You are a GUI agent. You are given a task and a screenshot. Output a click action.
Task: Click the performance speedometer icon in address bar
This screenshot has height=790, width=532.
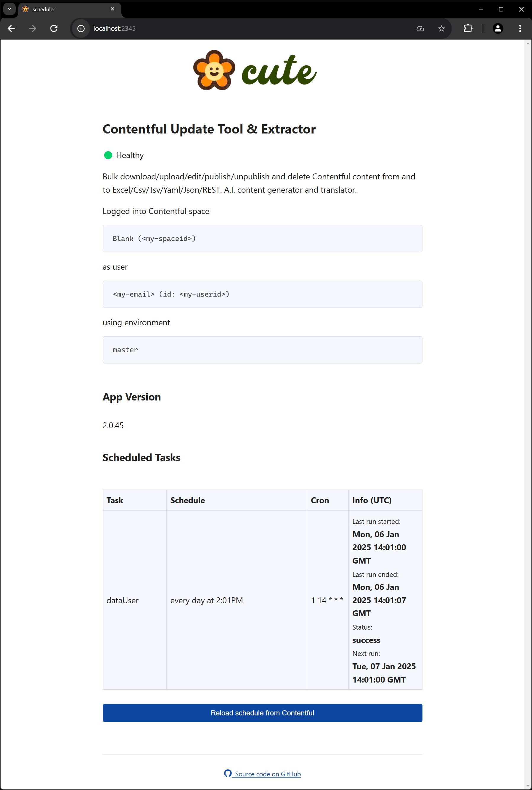click(420, 28)
